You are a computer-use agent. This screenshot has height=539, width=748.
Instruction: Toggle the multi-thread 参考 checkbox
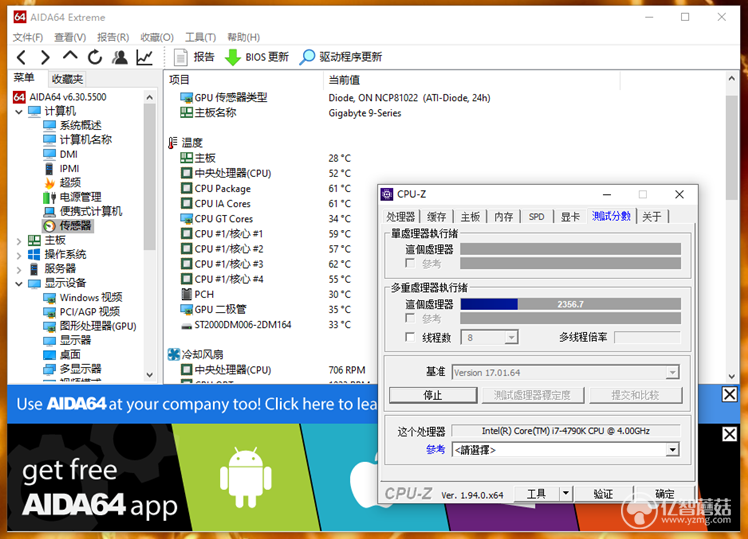[x=409, y=318]
